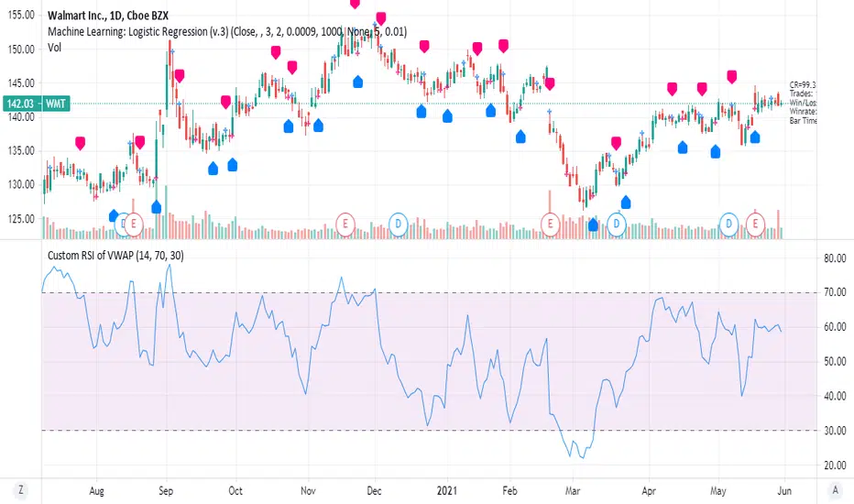Click the Oct label on the time axis

[235, 491]
